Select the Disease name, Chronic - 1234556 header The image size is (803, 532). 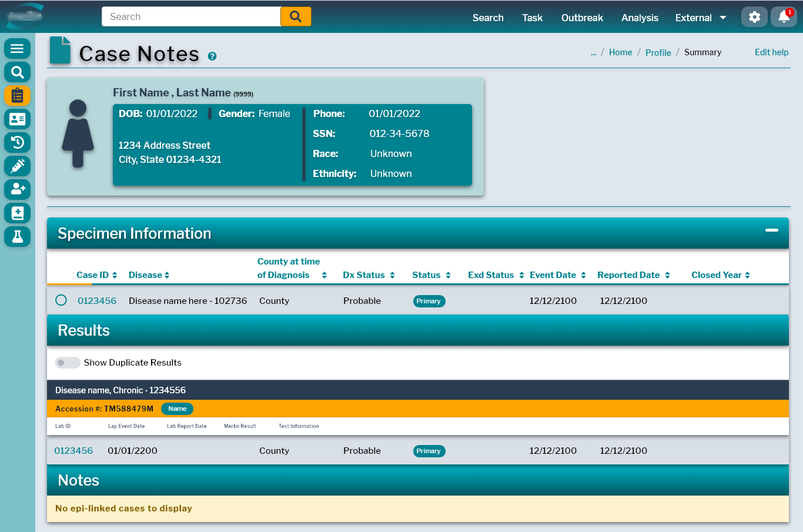pos(418,390)
